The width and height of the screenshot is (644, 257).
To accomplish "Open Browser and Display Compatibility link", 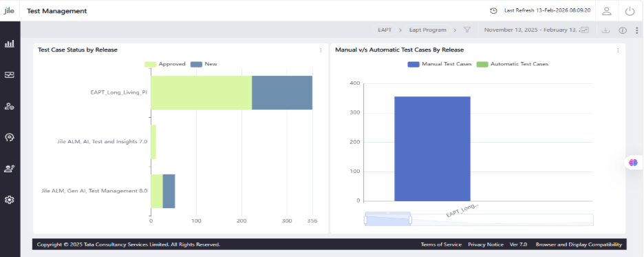I will (579, 245).
